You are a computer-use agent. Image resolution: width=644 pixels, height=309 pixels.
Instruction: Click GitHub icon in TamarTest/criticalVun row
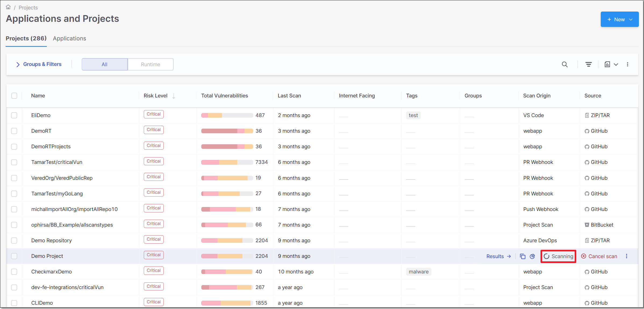coord(587,162)
